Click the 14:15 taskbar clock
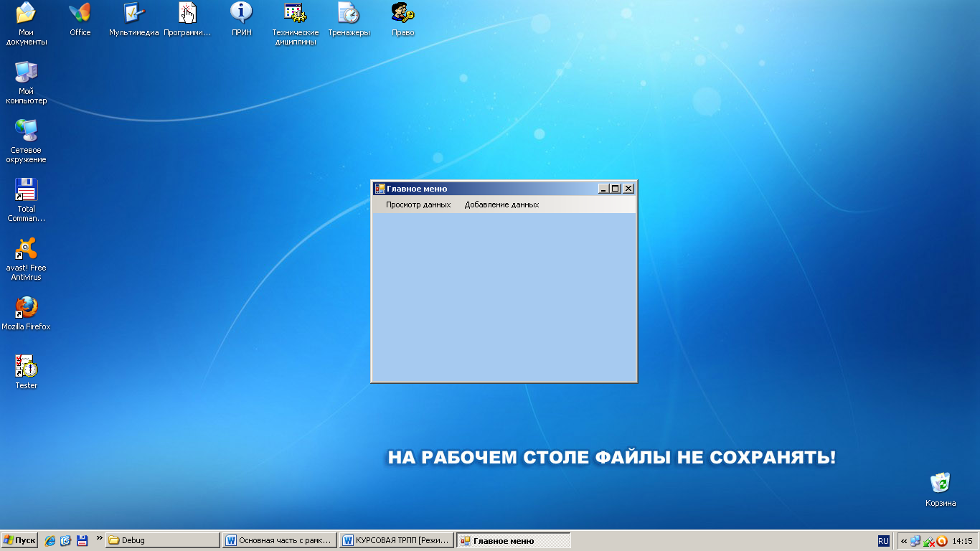980x551 pixels. click(963, 541)
